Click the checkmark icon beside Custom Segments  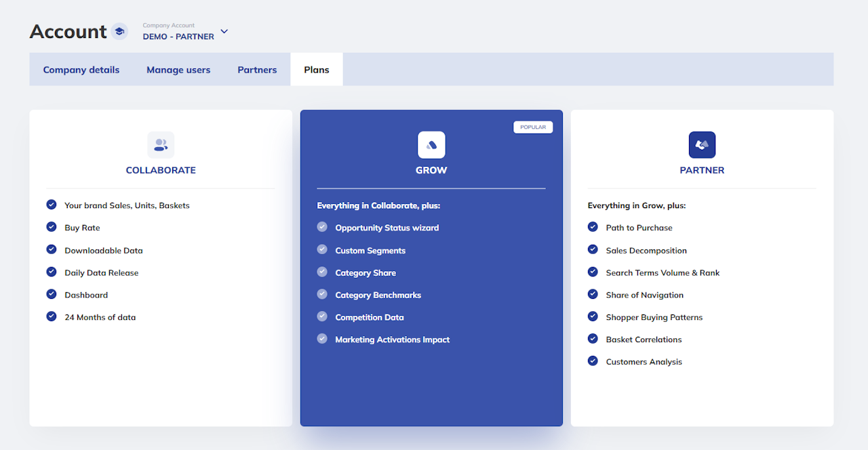coord(322,249)
